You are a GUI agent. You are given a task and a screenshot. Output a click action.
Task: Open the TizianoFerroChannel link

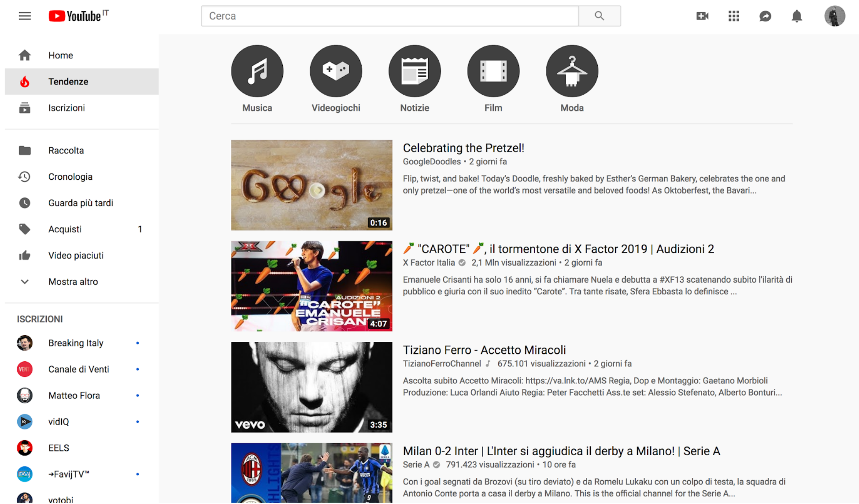tap(442, 363)
